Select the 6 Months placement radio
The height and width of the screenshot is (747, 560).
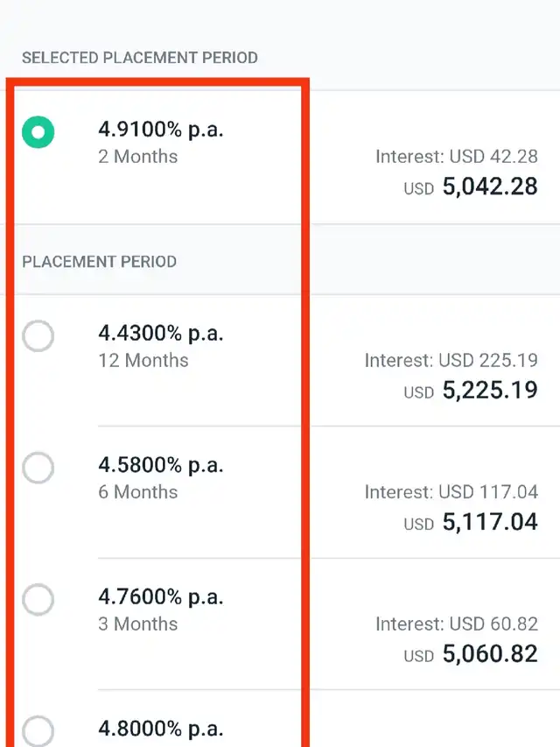[x=38, y=468]
